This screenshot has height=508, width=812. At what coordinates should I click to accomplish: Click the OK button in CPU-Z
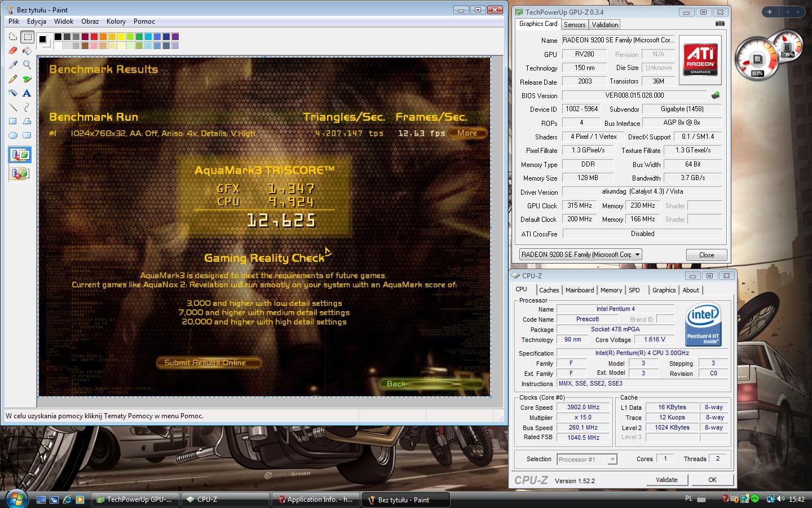(712, 480)
